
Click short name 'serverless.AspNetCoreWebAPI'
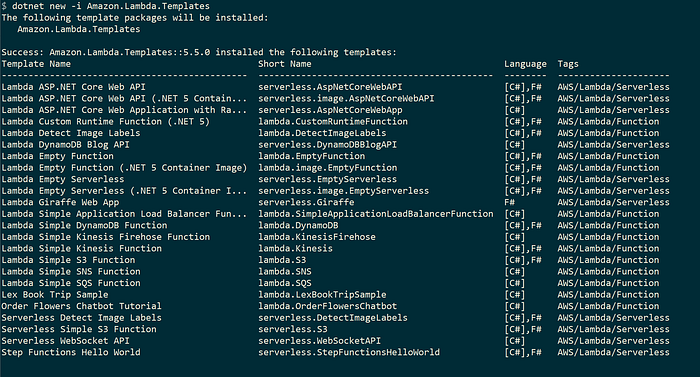(330, 87)
